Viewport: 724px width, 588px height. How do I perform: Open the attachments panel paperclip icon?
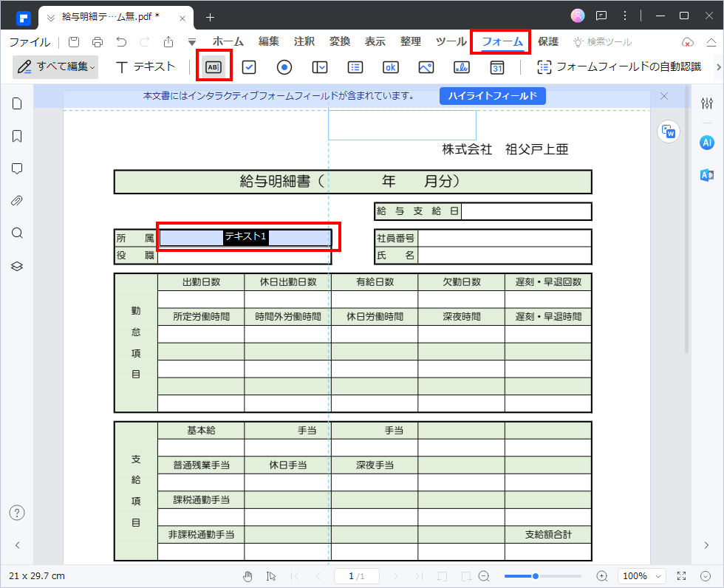(17, 201)
